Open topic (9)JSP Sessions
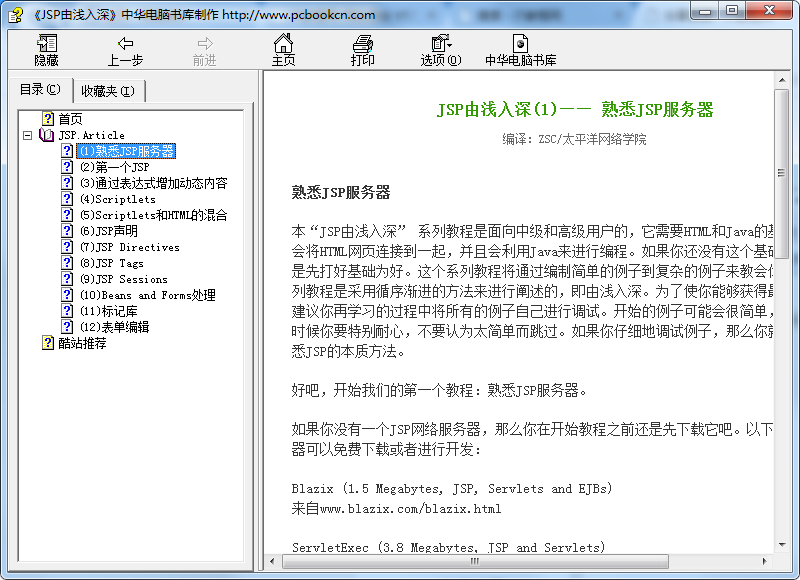The width and height of the screenshot is (800, 580). (123, 279)
